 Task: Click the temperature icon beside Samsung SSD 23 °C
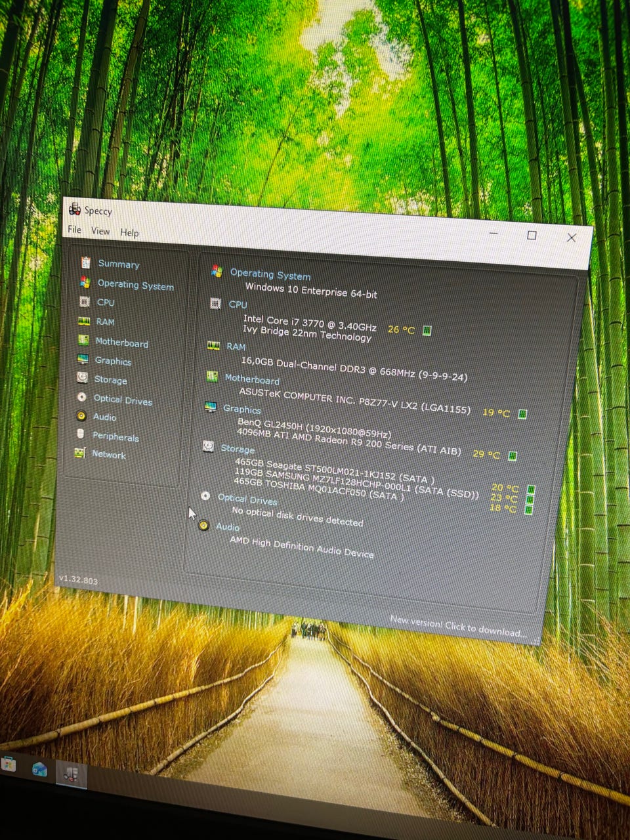[530, 499]
